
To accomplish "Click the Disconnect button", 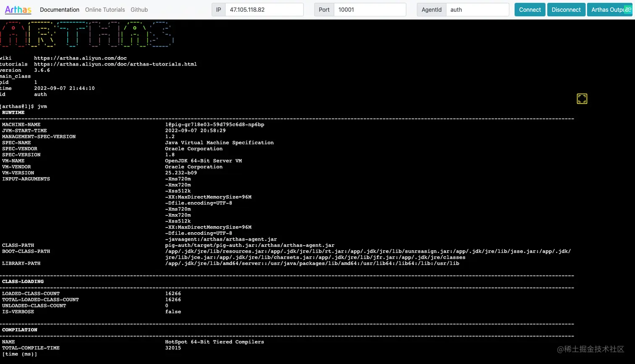I will pos(566,10).
